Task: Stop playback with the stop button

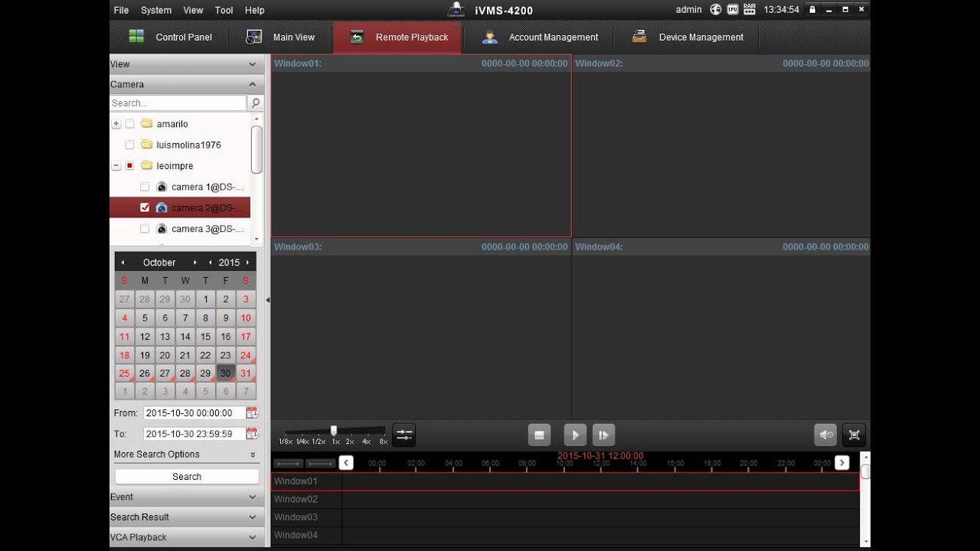Action: pyautogui.click(x=539, y=435)
